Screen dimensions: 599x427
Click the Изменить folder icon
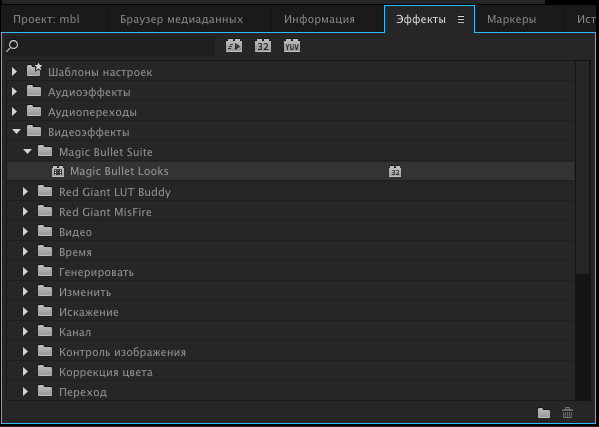click(x=45, y=291)
